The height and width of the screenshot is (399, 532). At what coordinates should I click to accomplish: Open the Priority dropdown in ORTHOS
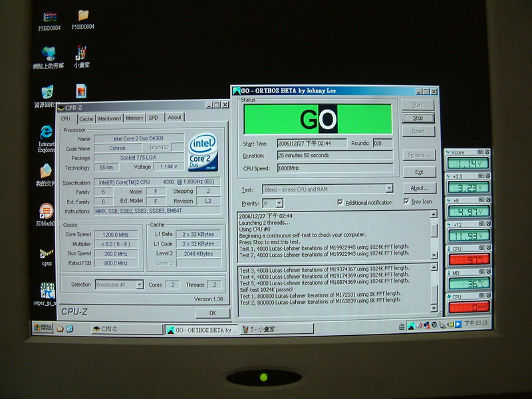tap(279, 203)
